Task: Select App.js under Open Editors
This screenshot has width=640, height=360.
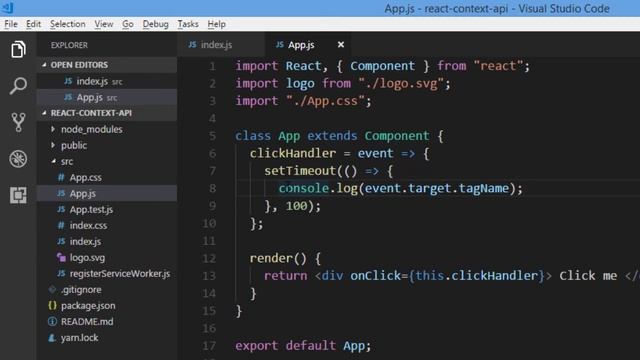Action: [x=107, y=97]
